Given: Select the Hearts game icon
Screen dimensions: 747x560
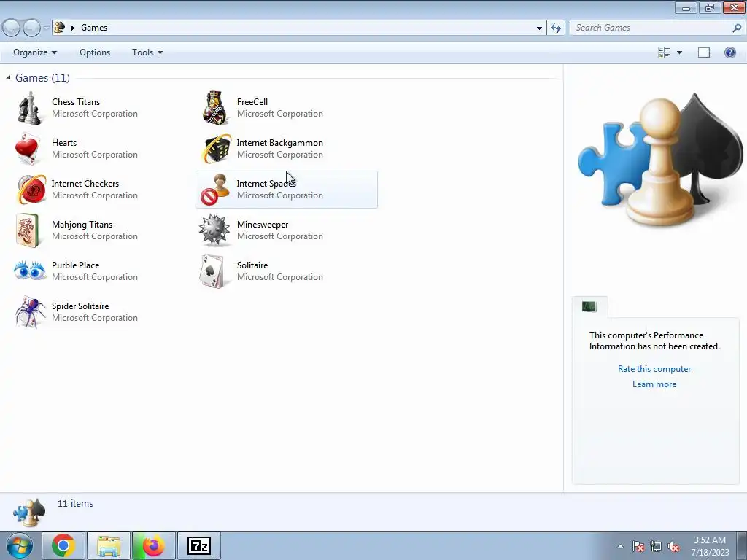Looking at the screenshot, I should (28, 149).
